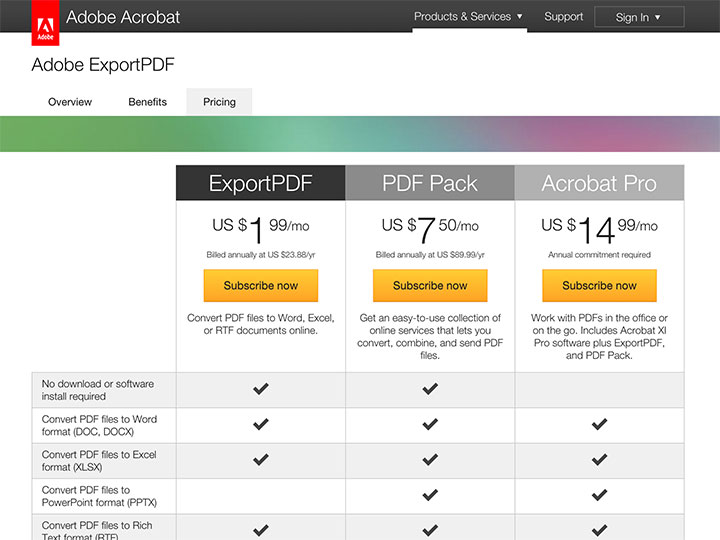The image size is (720, 540).
Task: Switch to the Overview tab
Action: point(70,101)
